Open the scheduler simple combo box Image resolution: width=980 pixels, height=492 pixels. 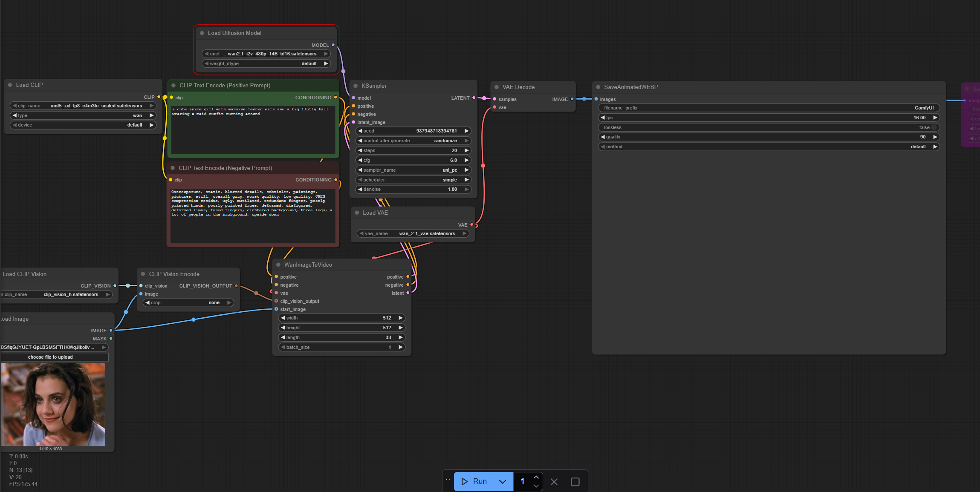click(413, 180)
